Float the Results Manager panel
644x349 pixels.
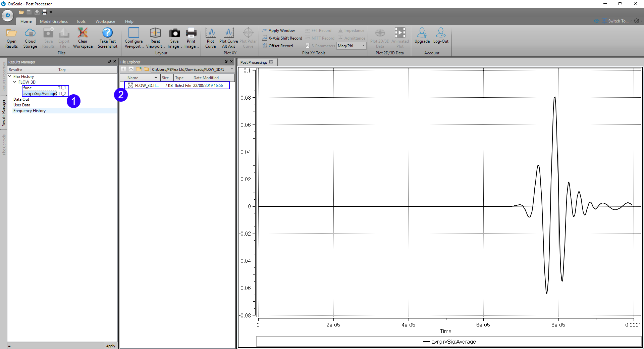tap(109, 61)
